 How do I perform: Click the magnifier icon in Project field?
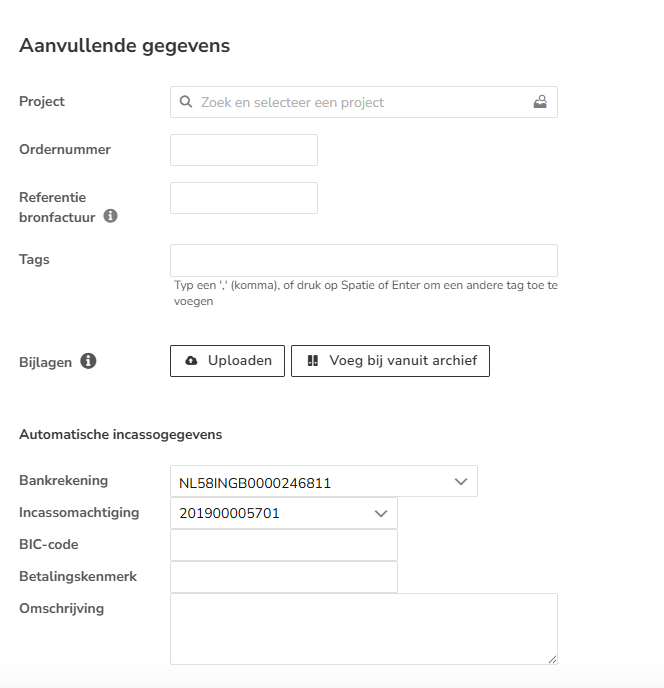(x=186, y=102)
